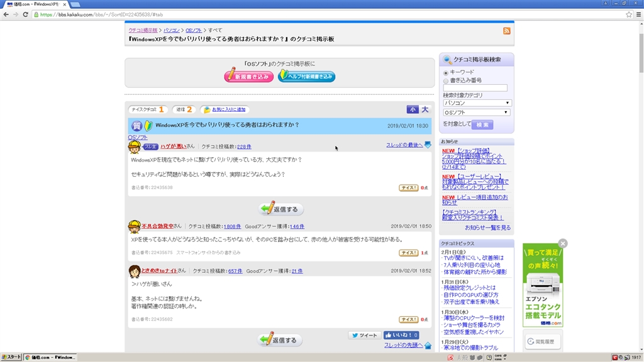Close the 価格.com browser tab
Screen dimensions: 644x362
65,4
